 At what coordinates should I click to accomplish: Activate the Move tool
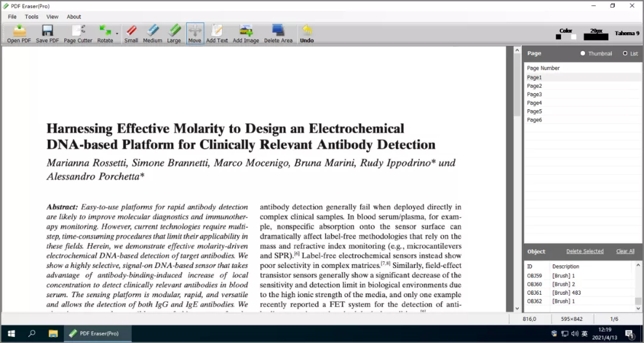pos(194,33)
